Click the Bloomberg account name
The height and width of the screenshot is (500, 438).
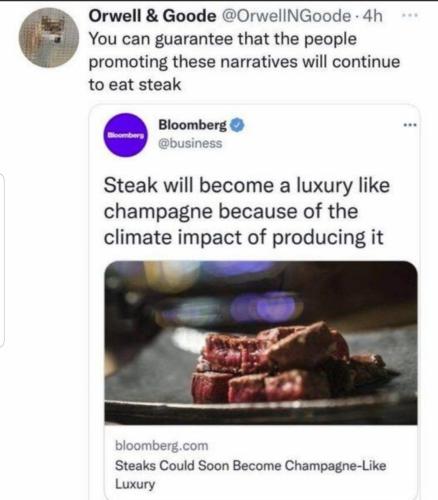click(x=193, y=125)
